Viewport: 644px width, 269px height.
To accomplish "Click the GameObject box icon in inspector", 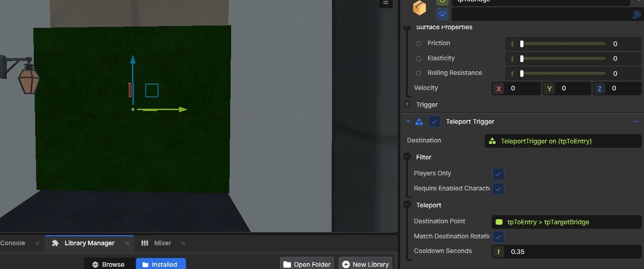I will pos(419,8).
